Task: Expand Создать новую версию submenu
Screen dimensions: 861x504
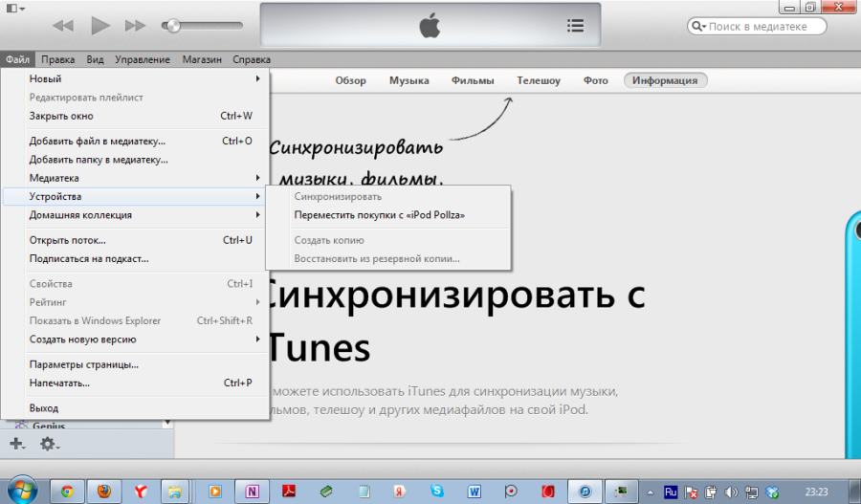Action: point(135,340)
